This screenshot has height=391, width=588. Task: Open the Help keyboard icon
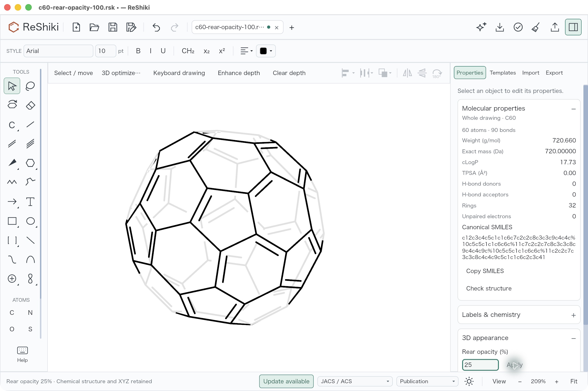23,354
